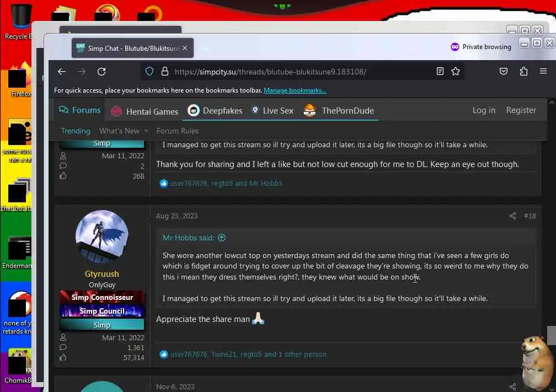The image size is (556, 392).
Task: Open the Live Sex nav link
Action: pos(272,111)
